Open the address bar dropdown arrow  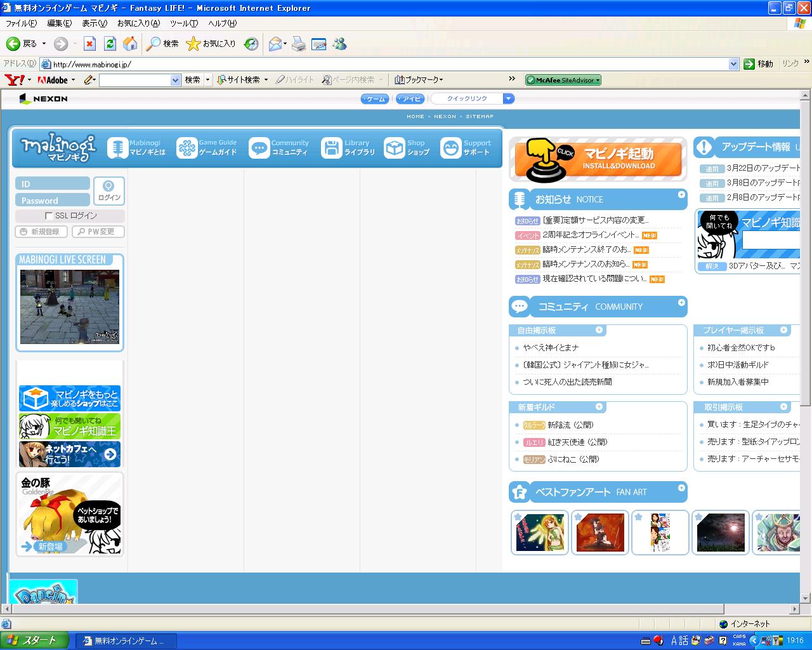click(733, 64)
